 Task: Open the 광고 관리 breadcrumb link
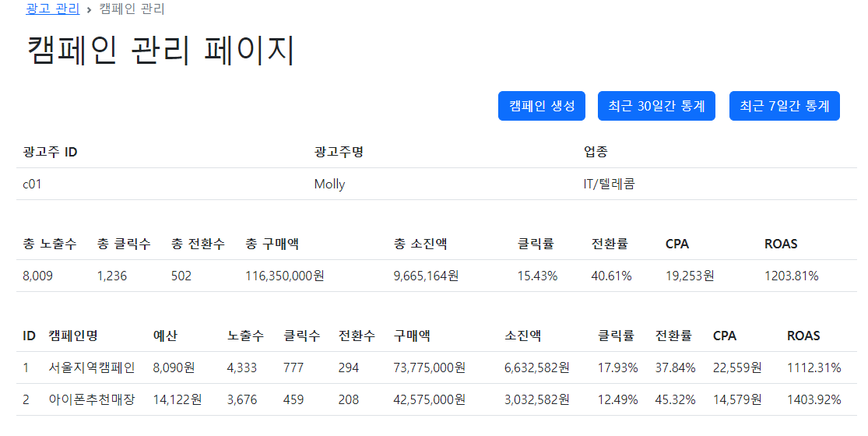(x=53, y=9)
